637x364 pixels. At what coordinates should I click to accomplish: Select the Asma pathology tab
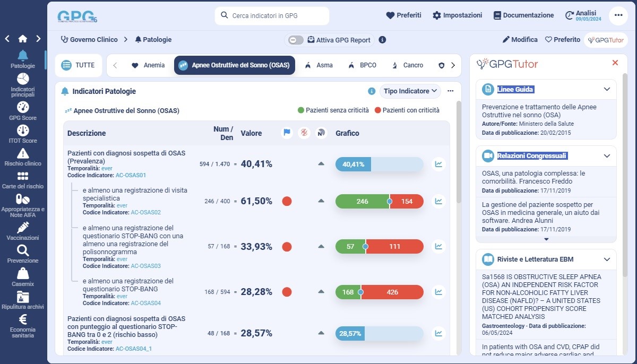(319, 65)
